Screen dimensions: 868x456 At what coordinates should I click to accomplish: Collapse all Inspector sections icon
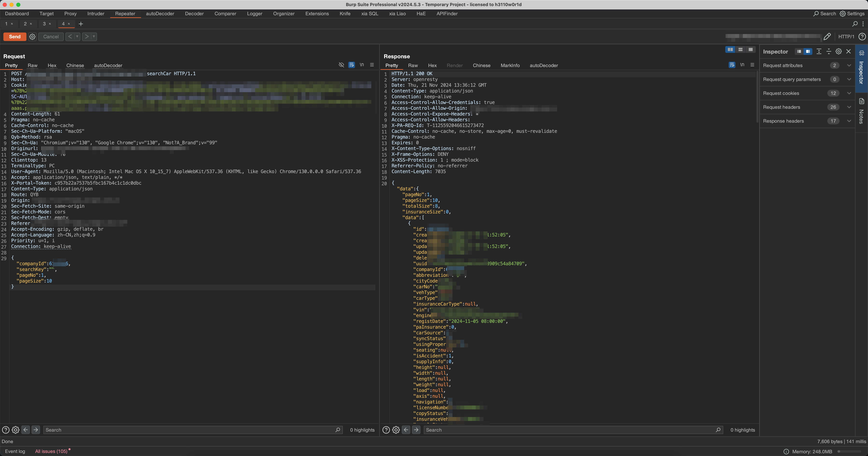(828, 51)
